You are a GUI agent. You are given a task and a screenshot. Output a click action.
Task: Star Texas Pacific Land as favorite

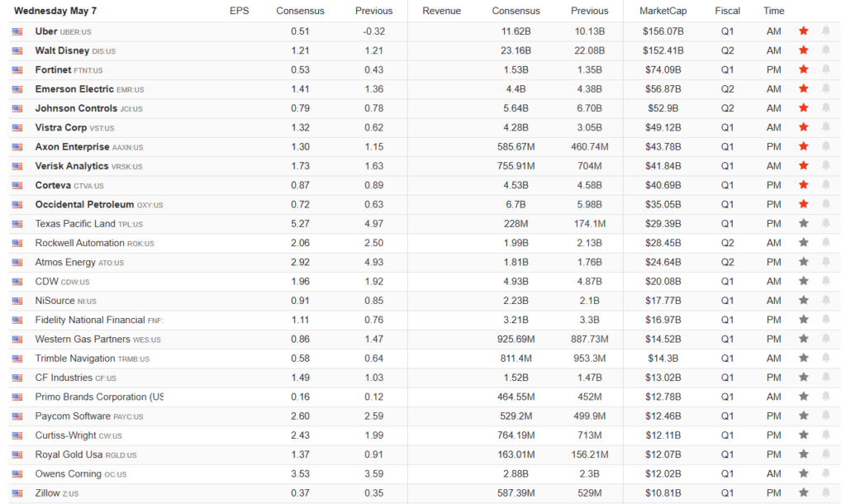(x=803, y=223)
